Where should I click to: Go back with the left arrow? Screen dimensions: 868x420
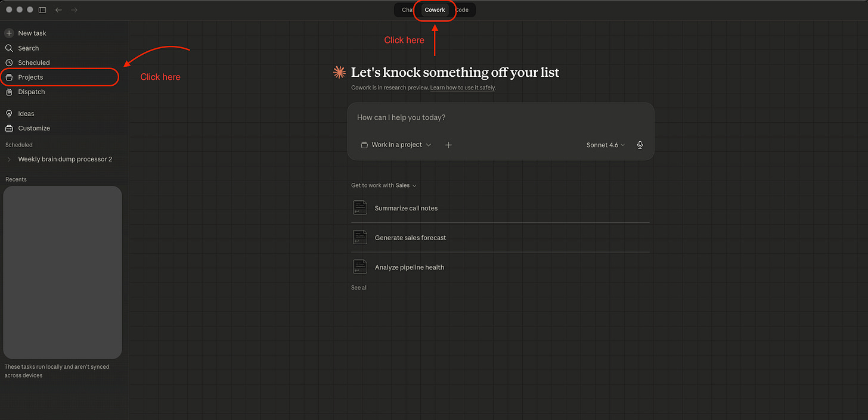(x=58, y=10)
